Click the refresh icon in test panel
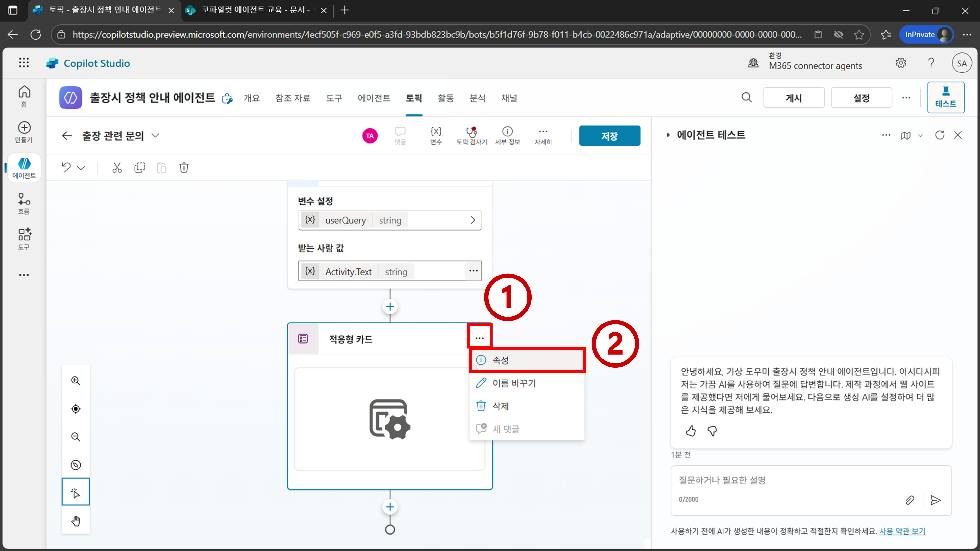The image size is (980, 551). [x=940, y=135]
